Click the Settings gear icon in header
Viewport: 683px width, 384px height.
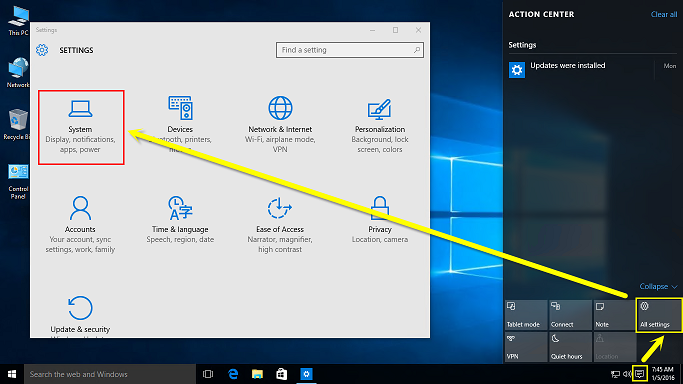click(x=42, y=50)
